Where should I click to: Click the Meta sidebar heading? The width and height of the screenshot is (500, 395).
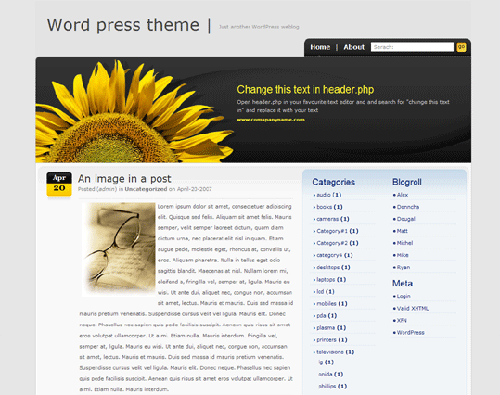point(402,283)
